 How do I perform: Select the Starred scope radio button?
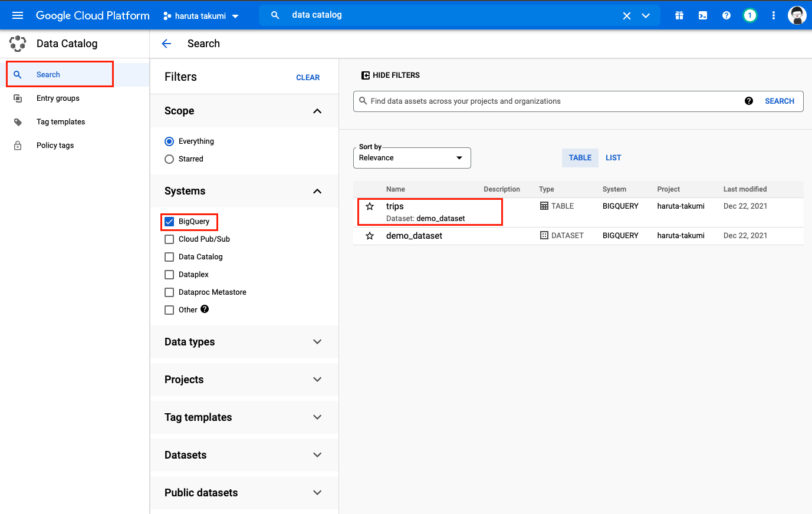[169, 159]
